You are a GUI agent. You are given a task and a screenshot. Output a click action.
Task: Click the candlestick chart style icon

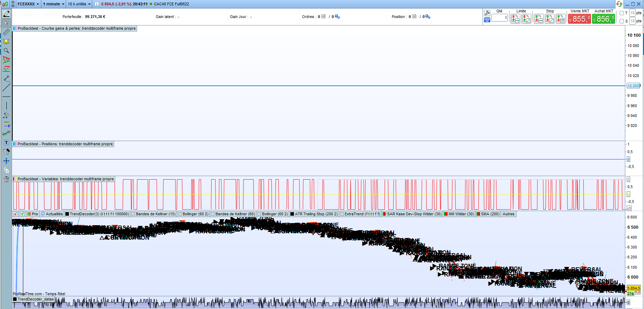[x=5, y=4]
